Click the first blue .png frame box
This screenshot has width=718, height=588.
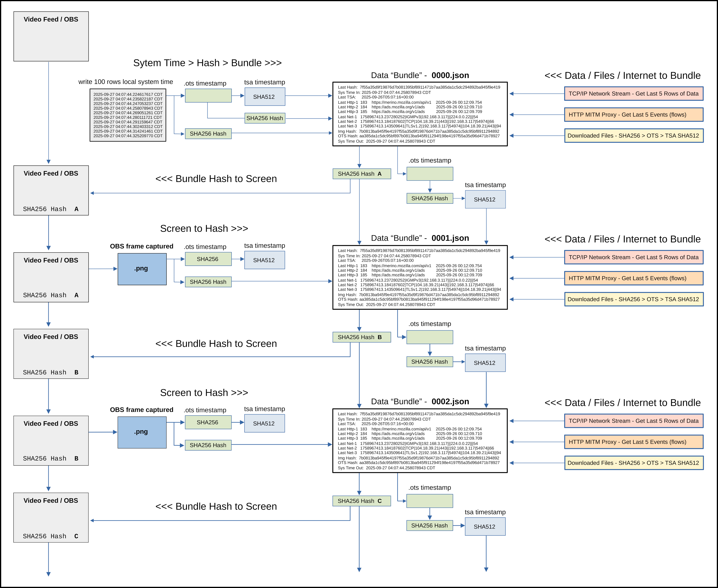point(142,269)
